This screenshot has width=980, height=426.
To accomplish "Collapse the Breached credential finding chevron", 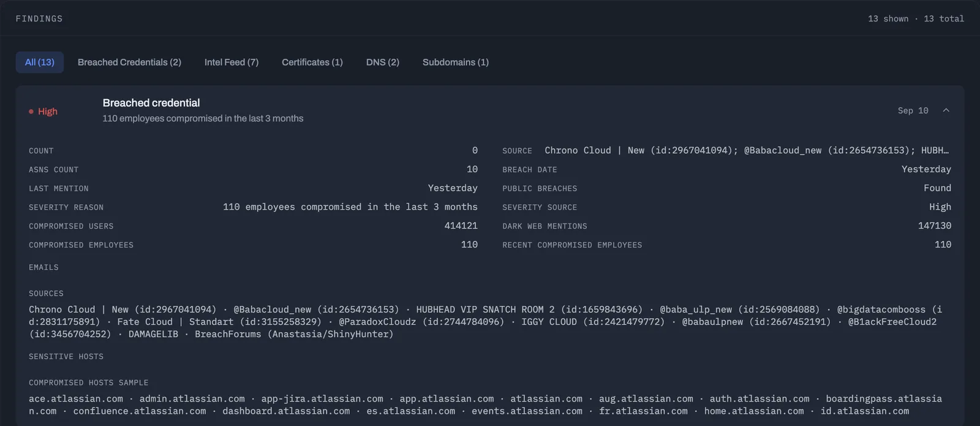I will [x=946, y=110].
